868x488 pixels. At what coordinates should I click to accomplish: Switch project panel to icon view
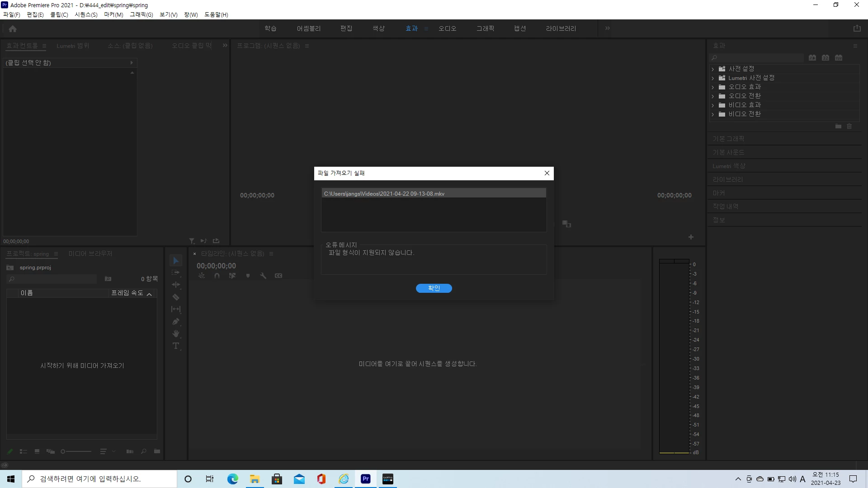37,451
